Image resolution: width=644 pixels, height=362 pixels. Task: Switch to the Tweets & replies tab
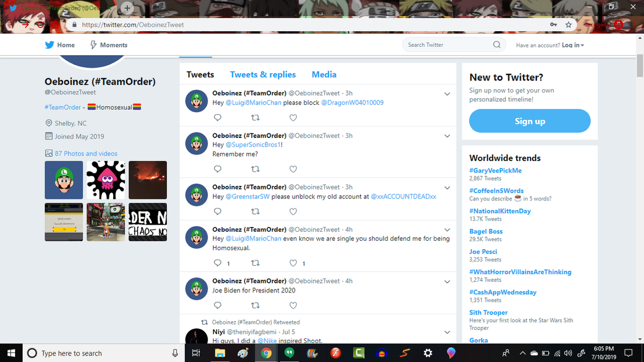pyautogui.click(x=263, y=75)
